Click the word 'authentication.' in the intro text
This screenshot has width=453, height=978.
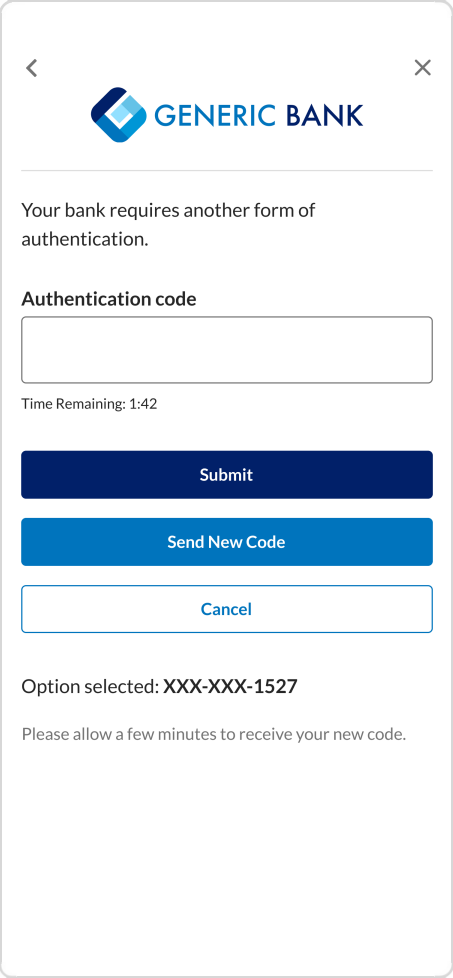click(85, 240)
